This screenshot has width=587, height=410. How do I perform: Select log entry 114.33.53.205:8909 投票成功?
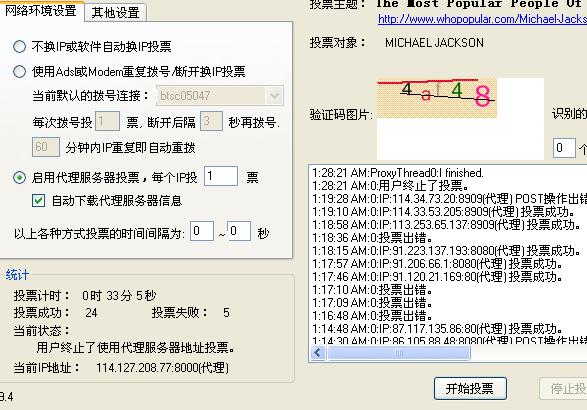pyautogui.click(x=444, y=212)
